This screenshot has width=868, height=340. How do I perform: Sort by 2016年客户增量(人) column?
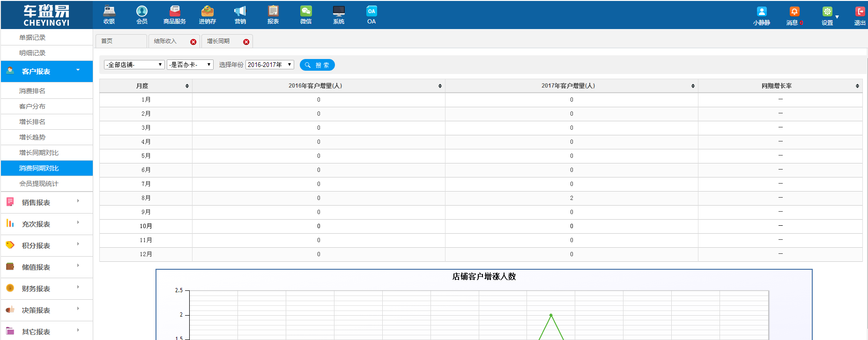319,86
